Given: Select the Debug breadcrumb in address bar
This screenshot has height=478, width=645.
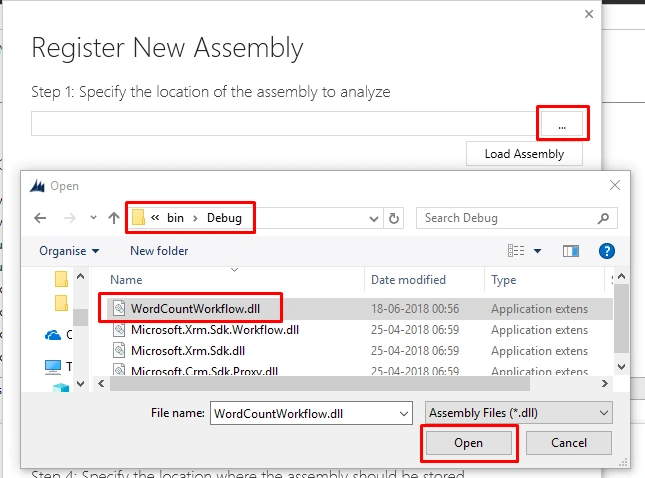Looking at the screenshot, I should point(224,218).
